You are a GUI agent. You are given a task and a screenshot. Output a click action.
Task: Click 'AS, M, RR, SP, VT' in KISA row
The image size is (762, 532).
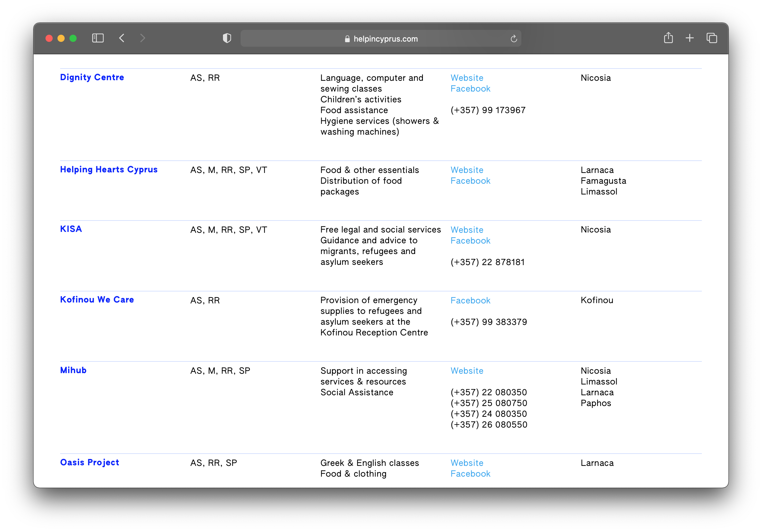coord(229,230)
